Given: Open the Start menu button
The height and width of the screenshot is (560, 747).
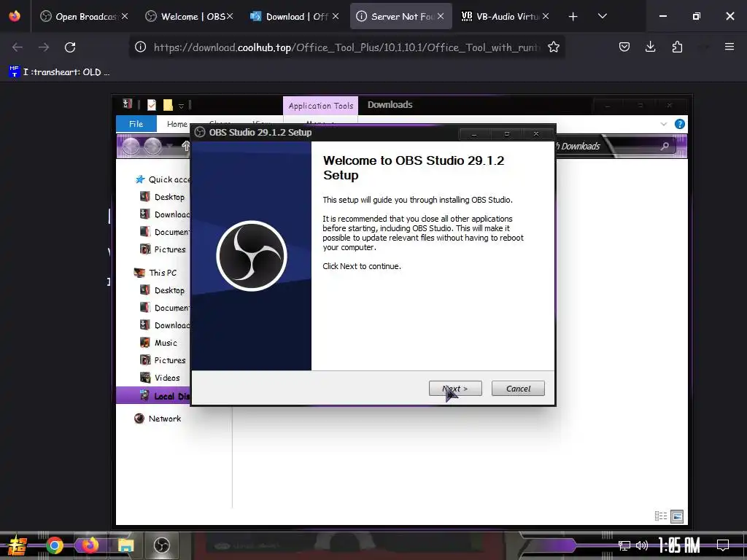Looking at the screenshot, I should 18,545.
